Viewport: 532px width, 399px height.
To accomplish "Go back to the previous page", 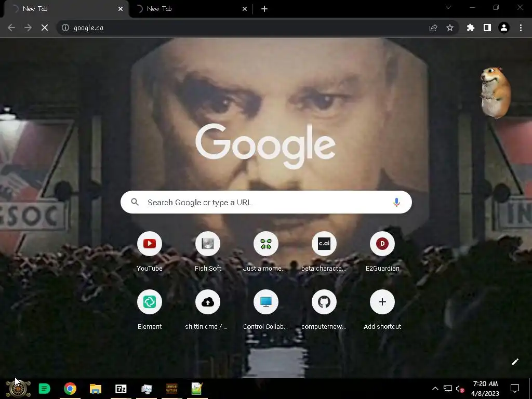I will point(11,28).
